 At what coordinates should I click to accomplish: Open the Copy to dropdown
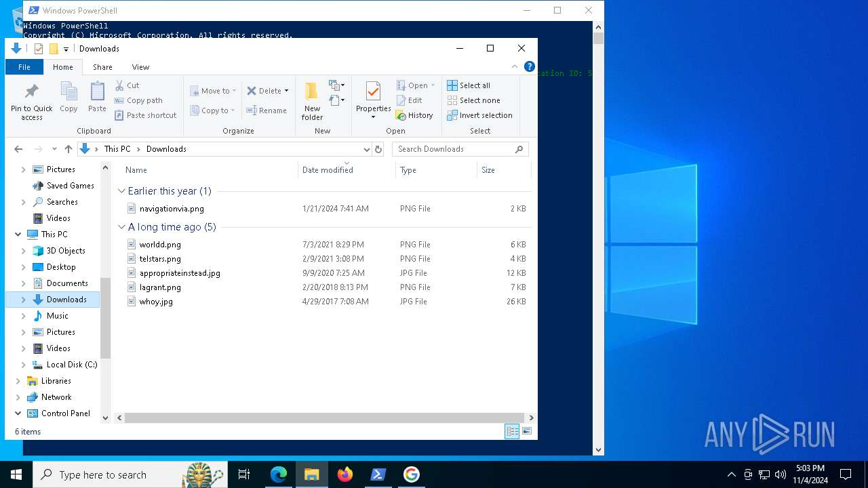click(x=212, y=110)
